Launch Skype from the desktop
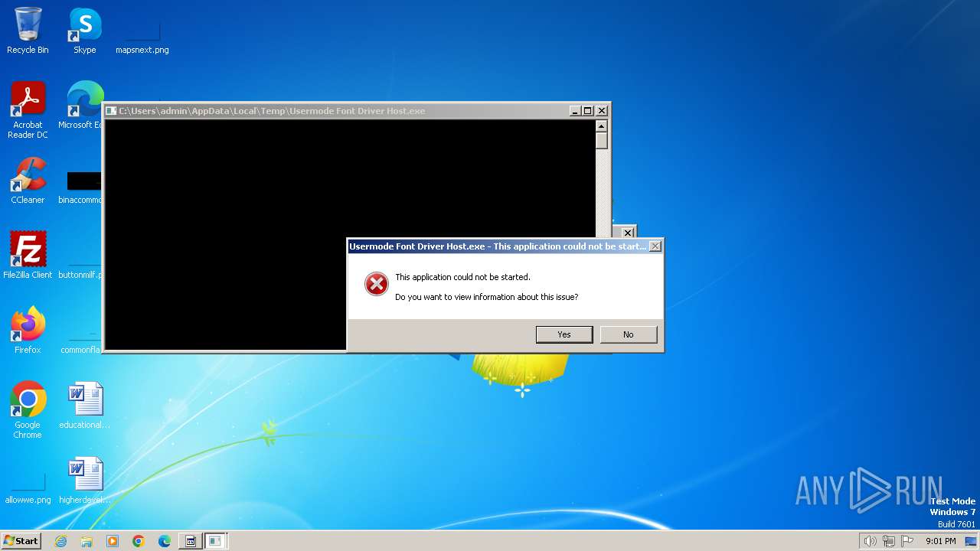Viewport: 980px width, 551px height. (x=85, y=31)
